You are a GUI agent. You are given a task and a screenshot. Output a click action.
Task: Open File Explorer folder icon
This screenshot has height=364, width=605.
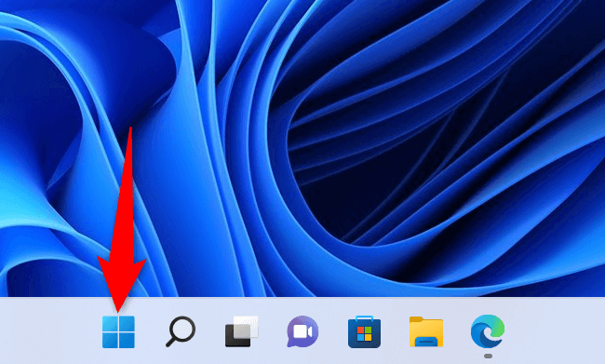[426, 331]
